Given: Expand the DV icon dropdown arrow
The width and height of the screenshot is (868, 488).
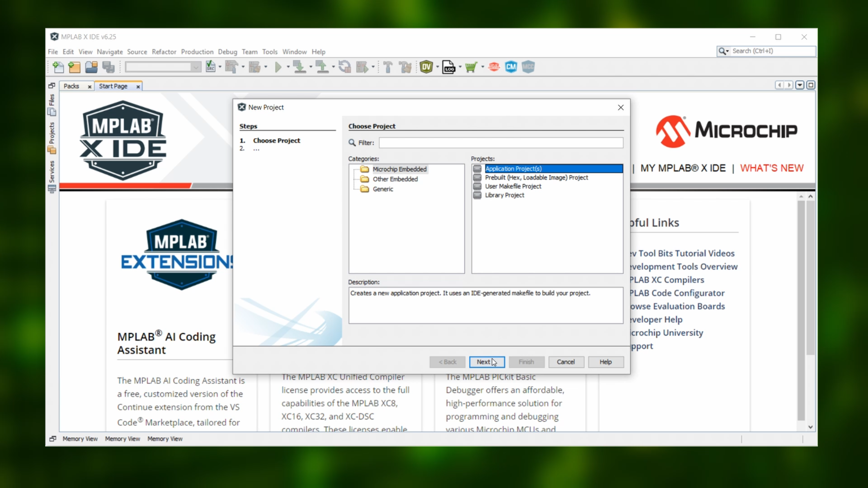Looking at the screenshot, I should pyautogui.click(x=437, y=67).
